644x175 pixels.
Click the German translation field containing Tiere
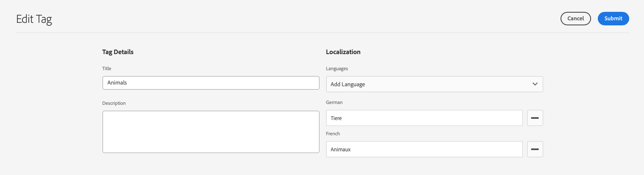tap(424, 118)
